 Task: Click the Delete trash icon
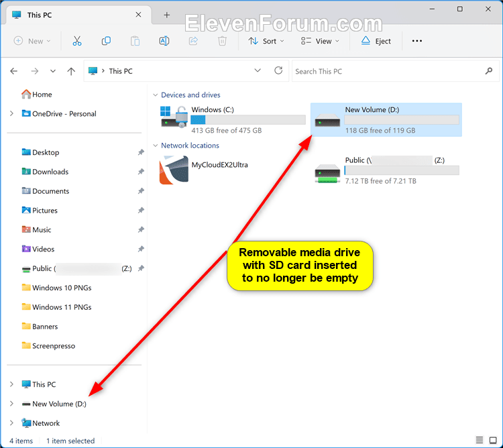pyautogui.click(x=222, y=41)
